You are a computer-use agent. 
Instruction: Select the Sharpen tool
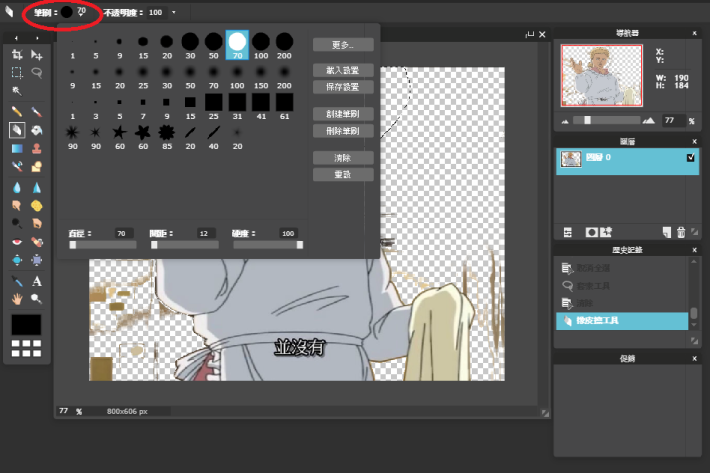pos(37,187)
